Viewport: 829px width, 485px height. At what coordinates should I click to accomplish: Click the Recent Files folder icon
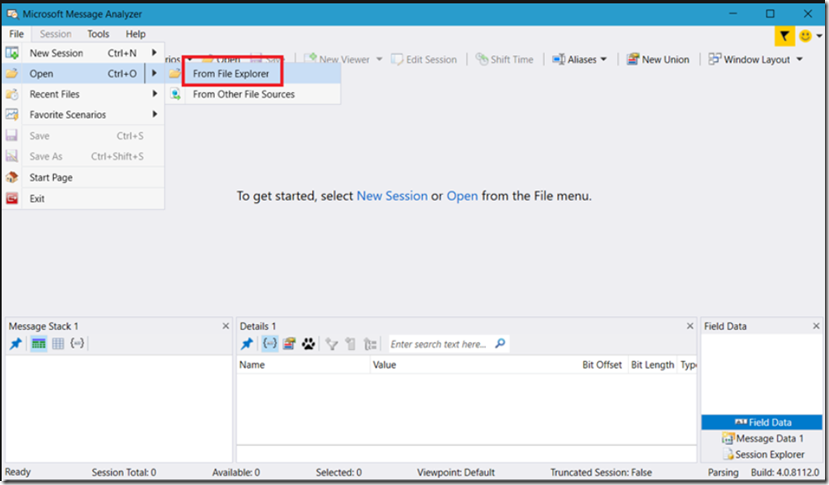point(12,94)
